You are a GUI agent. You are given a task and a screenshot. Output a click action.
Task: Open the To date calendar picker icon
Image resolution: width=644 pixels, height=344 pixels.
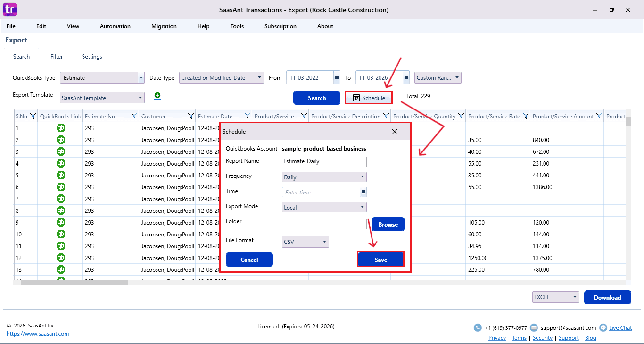tap(406, 78)
